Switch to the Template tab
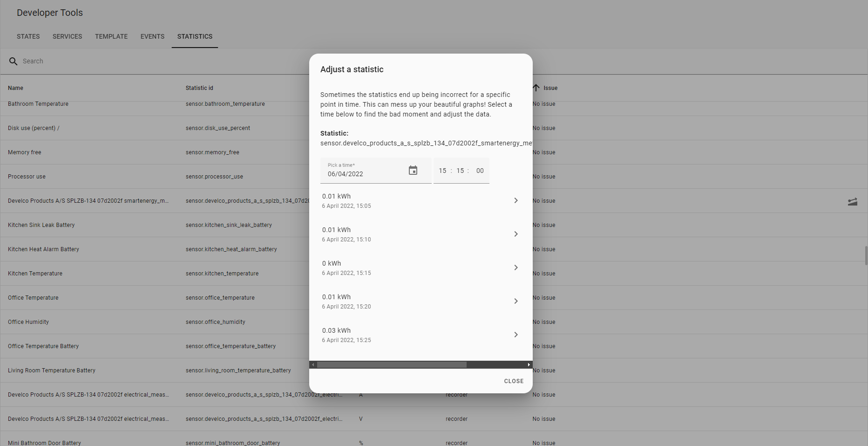The image size is (868, 446). pyautogui.click(x=111, y=36)
